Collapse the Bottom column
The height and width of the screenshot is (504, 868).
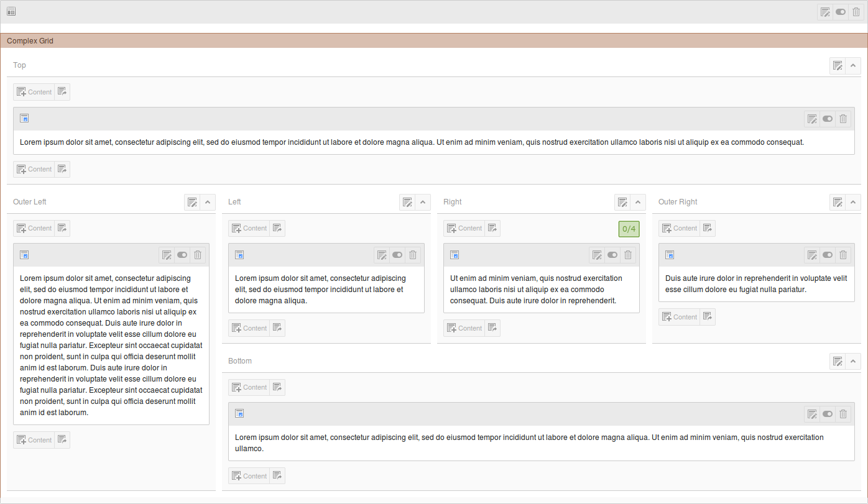(853, 361)
